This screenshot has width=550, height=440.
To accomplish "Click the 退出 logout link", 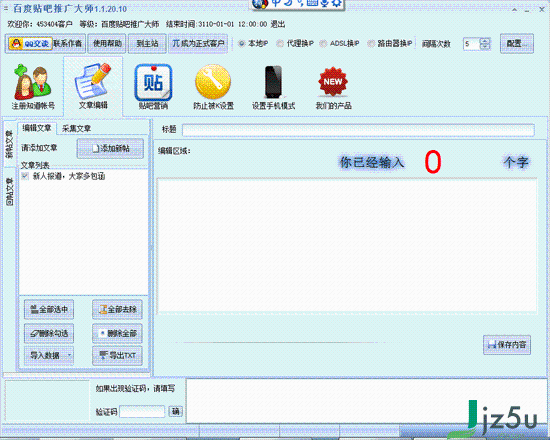I will click(277, 24).
